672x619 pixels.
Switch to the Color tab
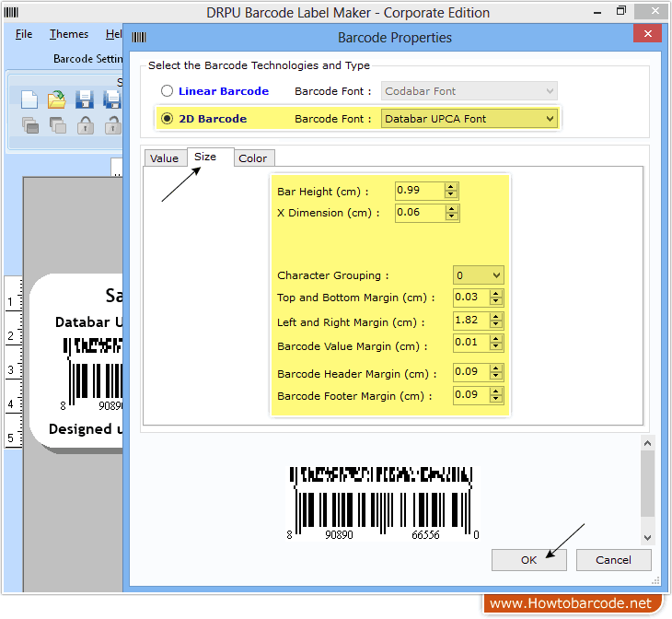click(x=253, y=158)
